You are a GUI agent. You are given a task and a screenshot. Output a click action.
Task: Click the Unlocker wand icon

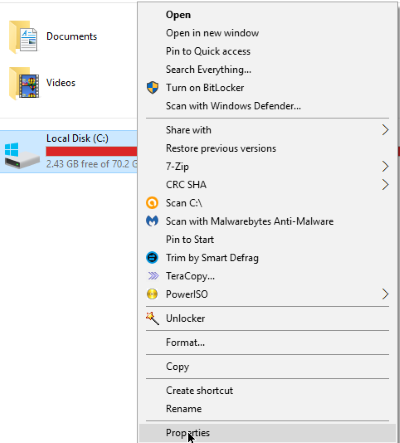tap(152, 318)
